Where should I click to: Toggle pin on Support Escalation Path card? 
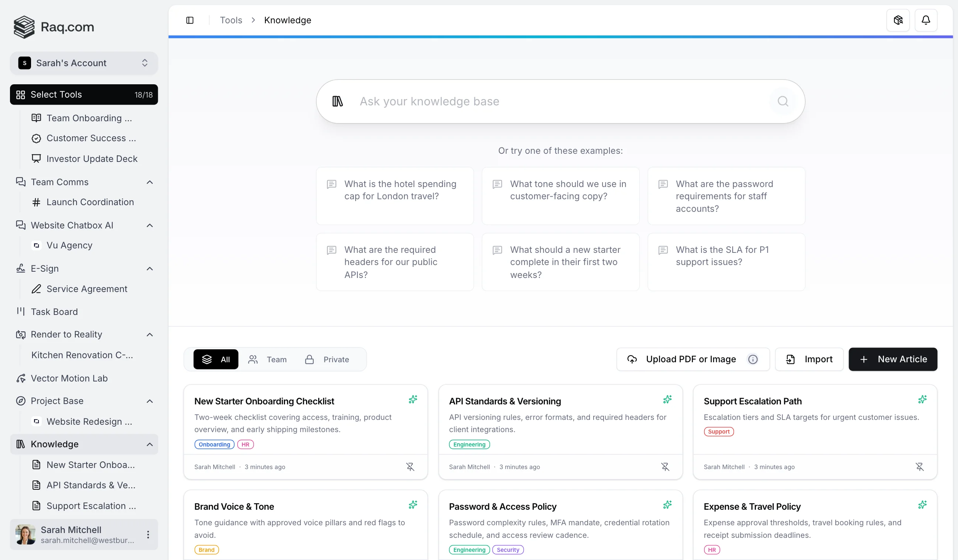point(919,467)
